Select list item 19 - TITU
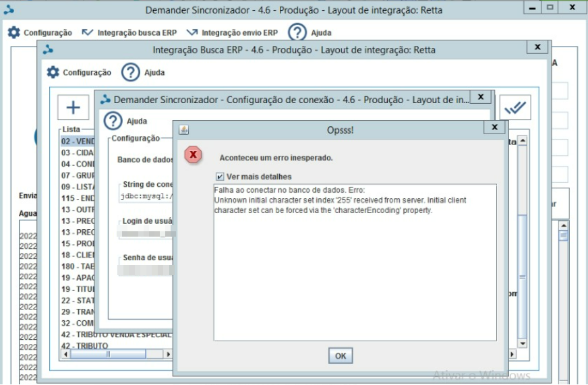588x385 pixels. pos(78,289)
